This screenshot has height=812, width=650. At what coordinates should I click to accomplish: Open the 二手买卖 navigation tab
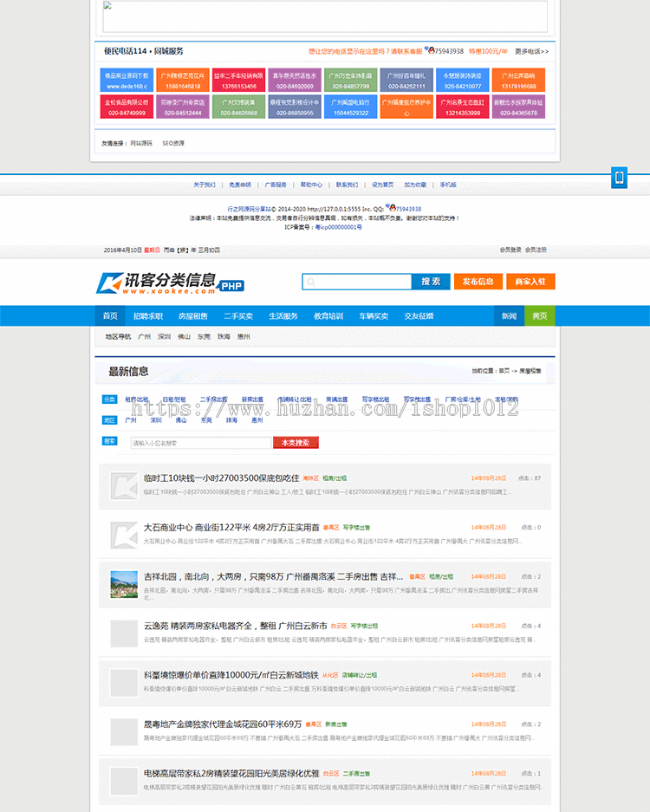(238, 316)
